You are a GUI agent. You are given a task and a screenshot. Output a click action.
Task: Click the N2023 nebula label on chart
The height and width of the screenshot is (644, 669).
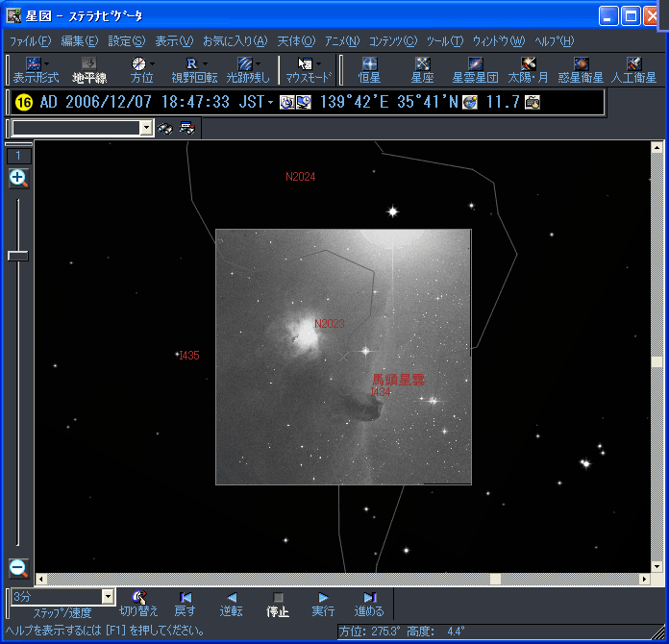click(329, 324)
